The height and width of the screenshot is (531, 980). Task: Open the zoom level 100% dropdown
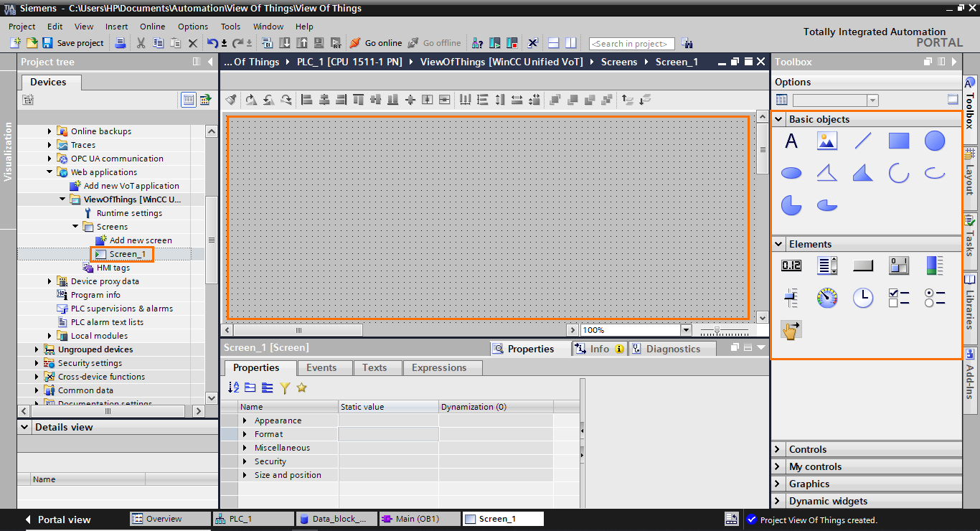tap(687, 330)
